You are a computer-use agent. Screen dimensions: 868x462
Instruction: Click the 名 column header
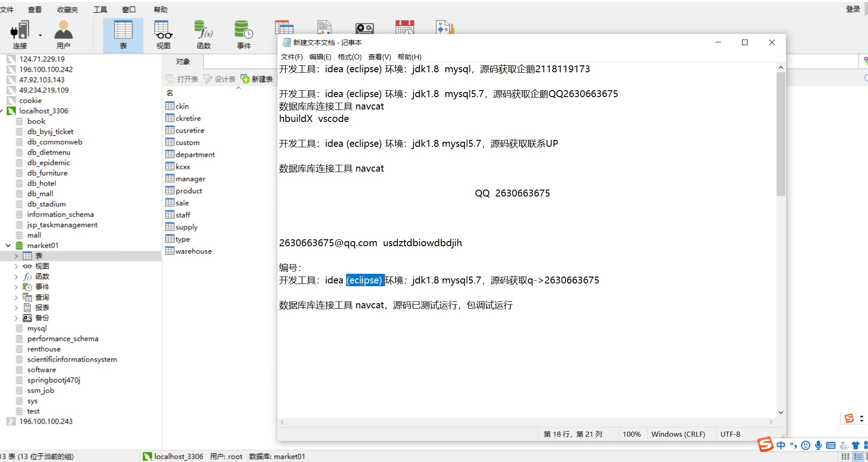click(170, 93)
